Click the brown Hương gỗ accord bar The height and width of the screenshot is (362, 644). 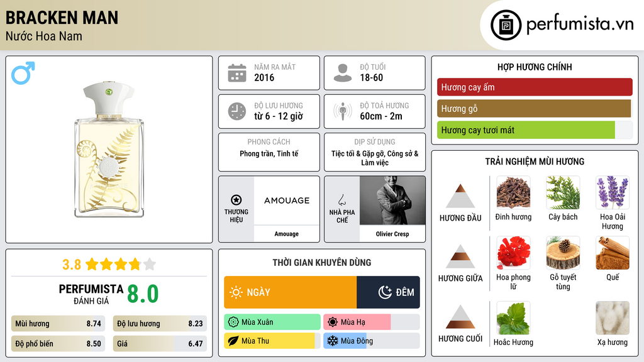pyautogui.click(x=534, y=109)
